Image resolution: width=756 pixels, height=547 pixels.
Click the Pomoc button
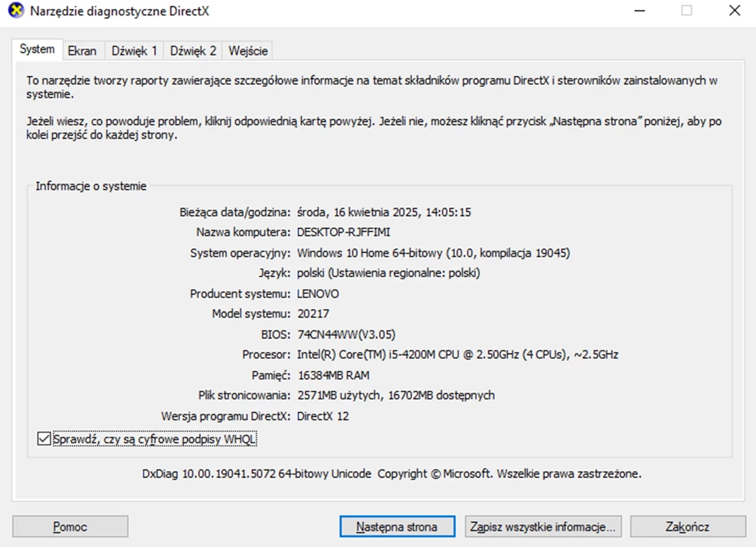[x=70, y=526]
